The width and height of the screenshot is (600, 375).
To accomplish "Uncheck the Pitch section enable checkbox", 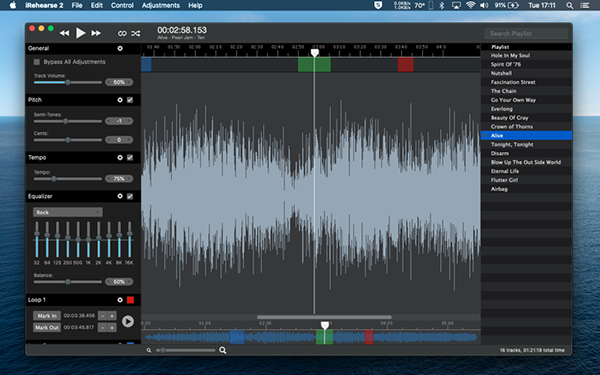I will tap(130, 100).
